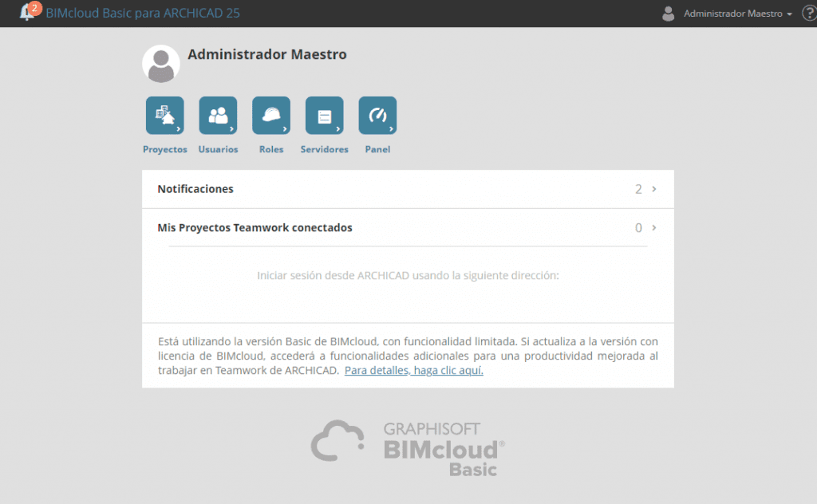Click the small user icon in the header
This screenshot has height=504, width=817.
(669, 14)
